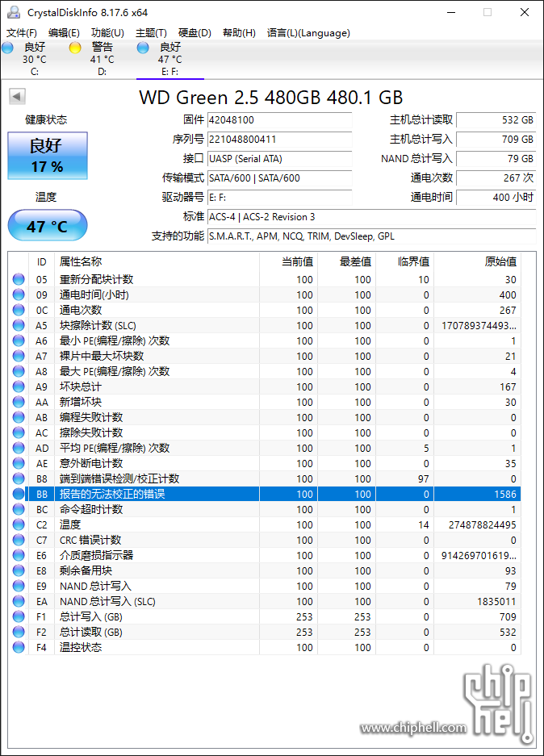Click status orb for attribute A6 row
Screen dimensions: 544x756
click(x=19, y=340)
